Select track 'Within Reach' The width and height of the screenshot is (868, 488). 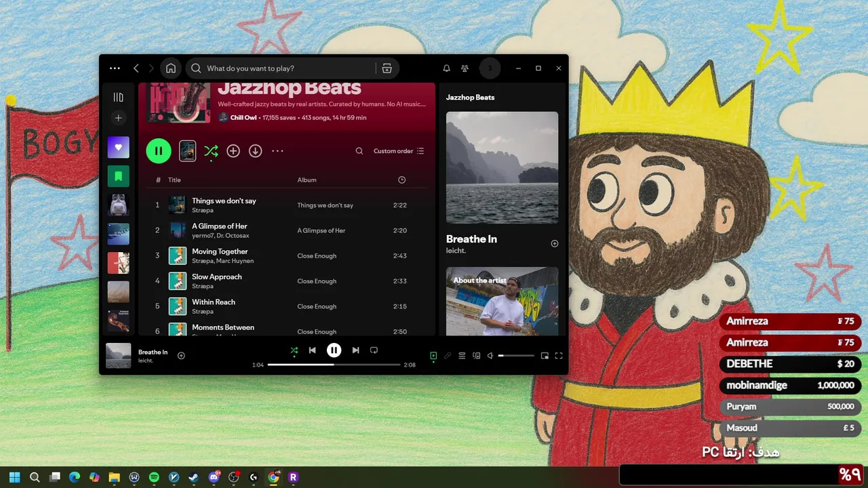click(288, 306)
